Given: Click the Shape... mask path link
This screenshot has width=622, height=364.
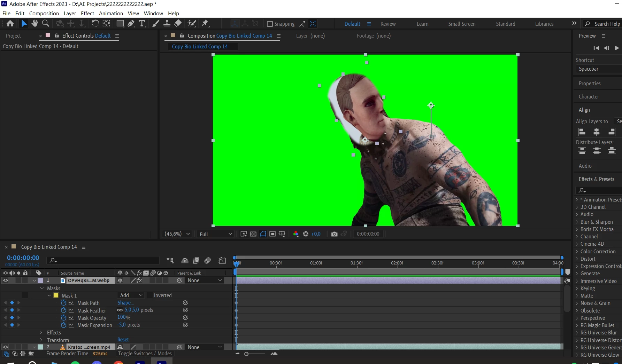Looking at the screenshot, I should (125, 303).
